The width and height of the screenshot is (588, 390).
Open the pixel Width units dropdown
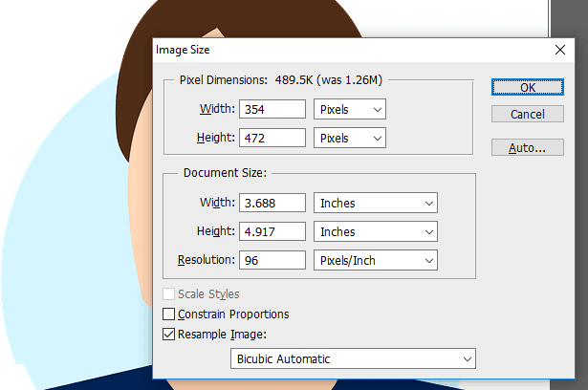[x=350, y=109]
